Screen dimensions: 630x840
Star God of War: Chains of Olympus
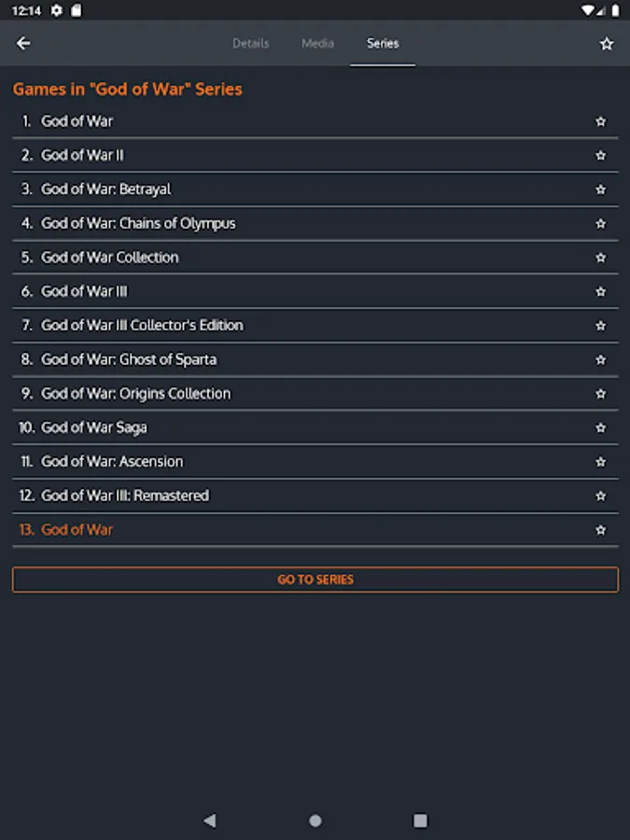coord(600,224)
